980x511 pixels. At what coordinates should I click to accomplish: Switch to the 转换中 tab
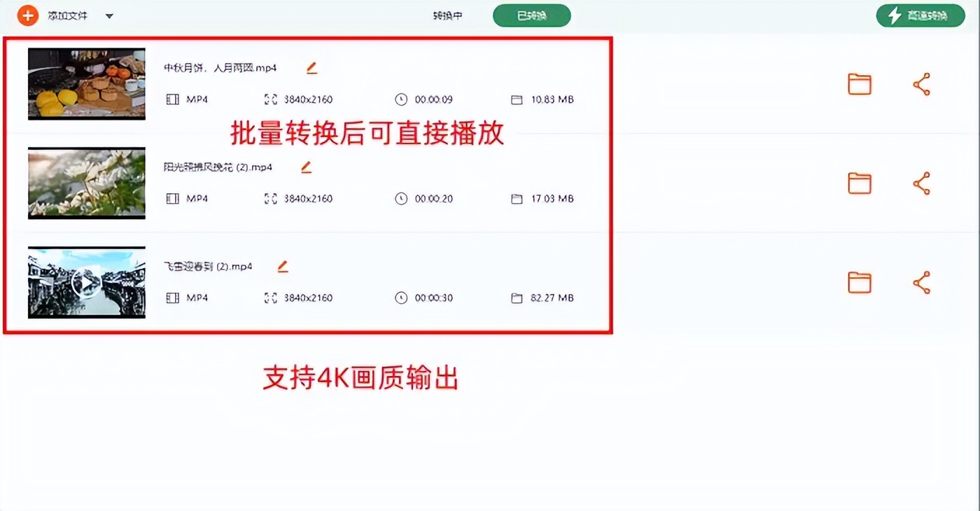(446, 15)
